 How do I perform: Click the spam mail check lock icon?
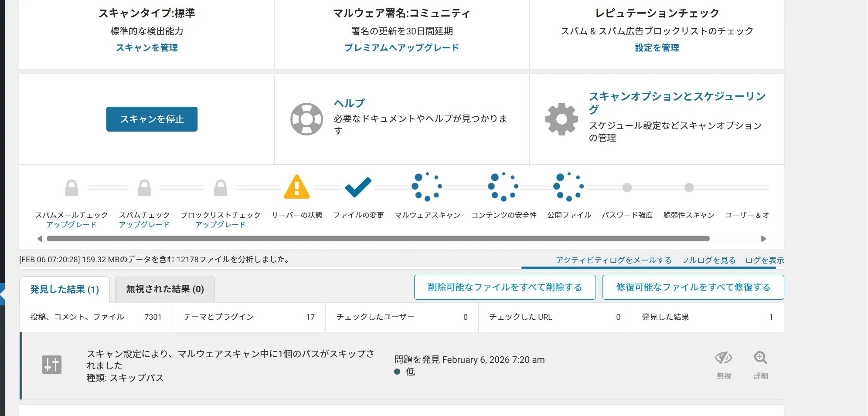coord(71,188)
